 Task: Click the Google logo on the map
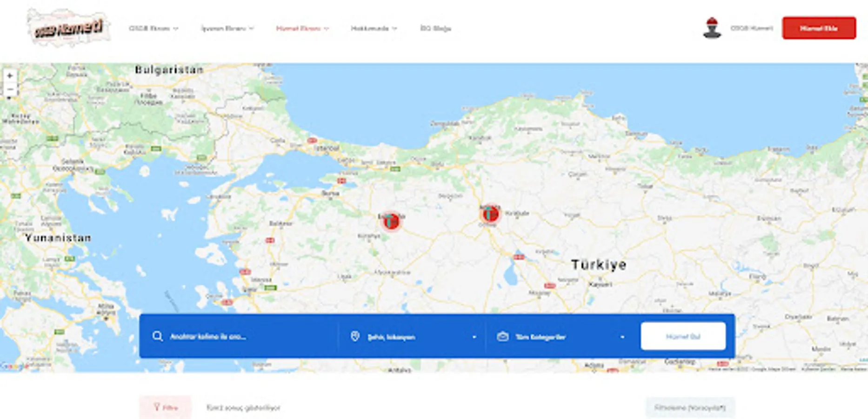click(14, 366)
